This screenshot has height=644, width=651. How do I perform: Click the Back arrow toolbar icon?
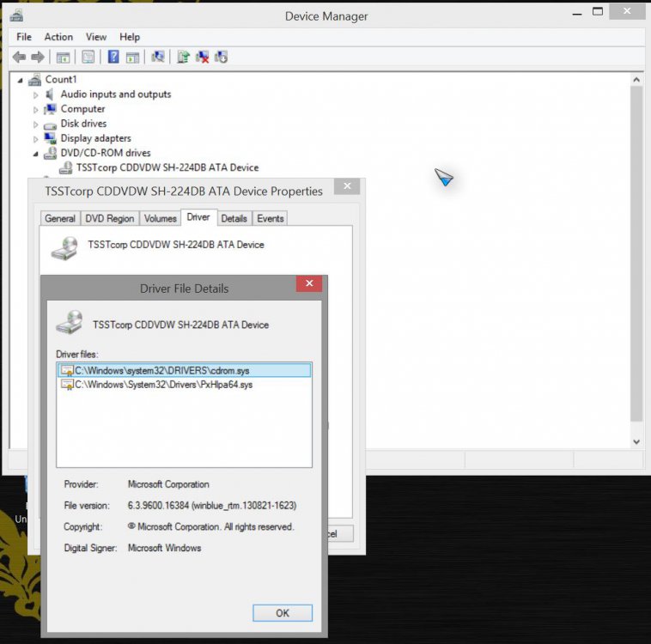pos(19,57)
